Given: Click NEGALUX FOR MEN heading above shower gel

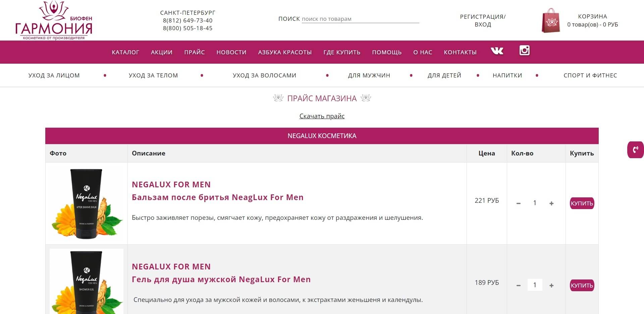Looking at the screenshot, I should tap(171, 267).
